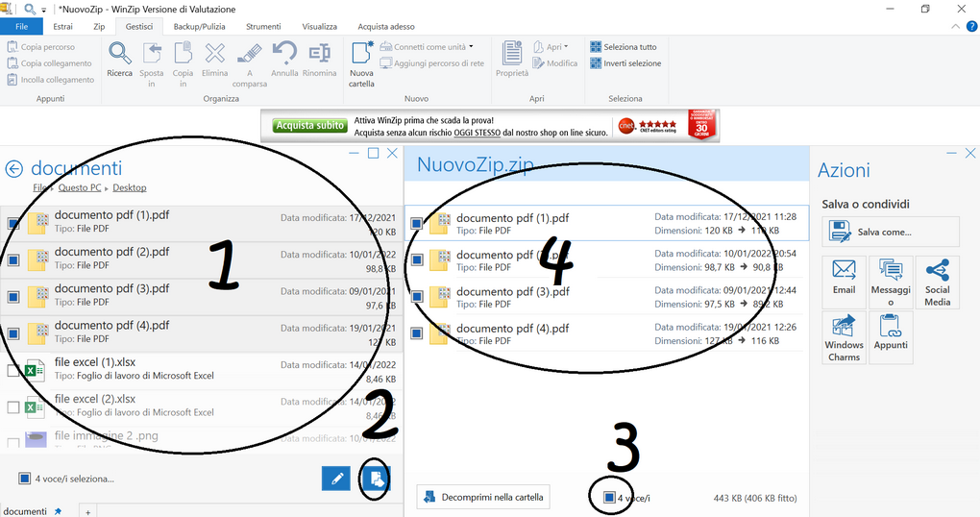980x517 pixels.
Task: Click the Copia in ribbon icon
Action: (x=183, y=64)
